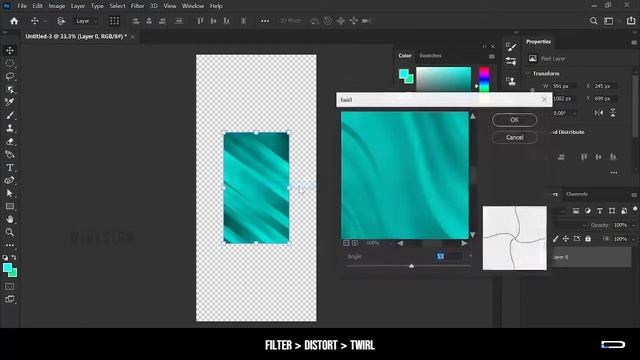This screenshot has height=360, width=640.
Task: Select the Move tool
Action: tap(10, 51)
